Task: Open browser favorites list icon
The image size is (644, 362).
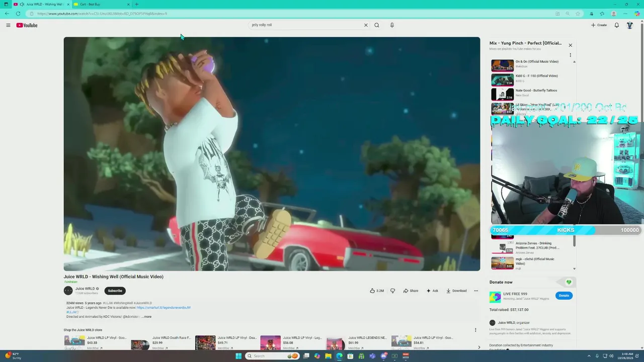Action: coord(602,14)
